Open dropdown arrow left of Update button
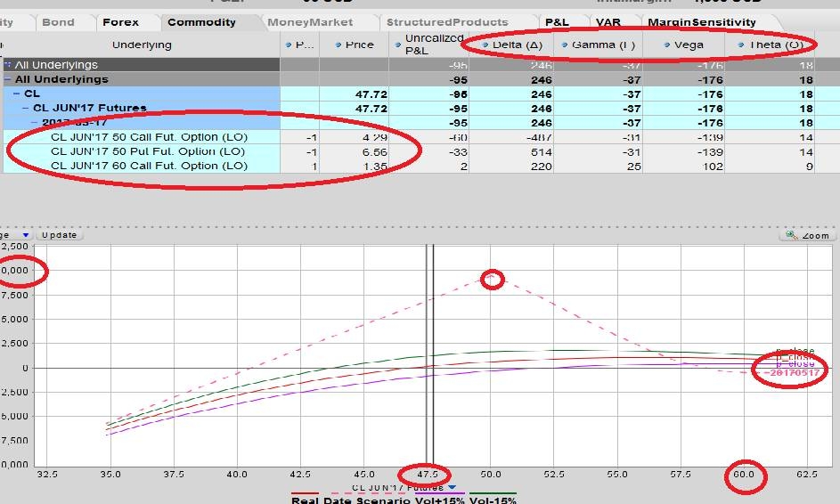840x504 pixels. [x=25, y=235]
